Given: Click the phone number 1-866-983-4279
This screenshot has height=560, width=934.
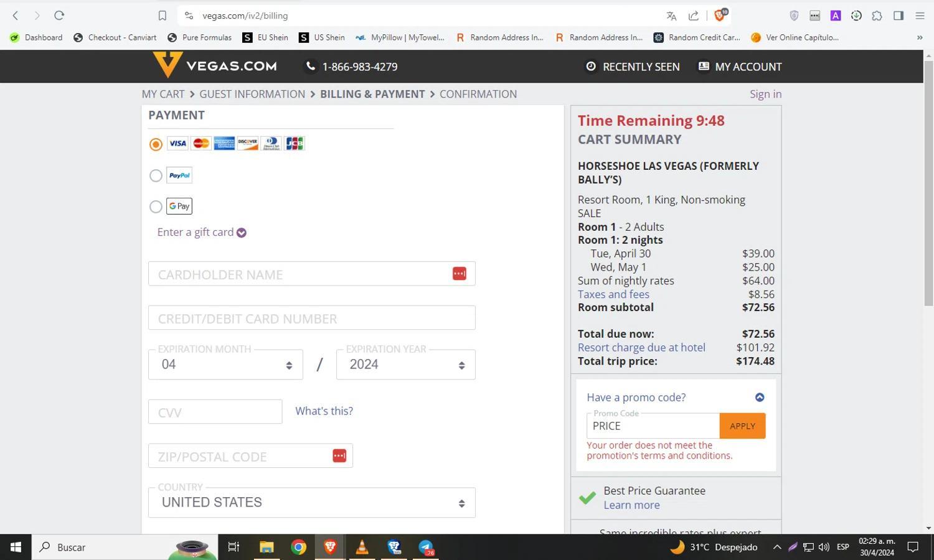Looking at the screenshot, I should click(x=351, y=67).
